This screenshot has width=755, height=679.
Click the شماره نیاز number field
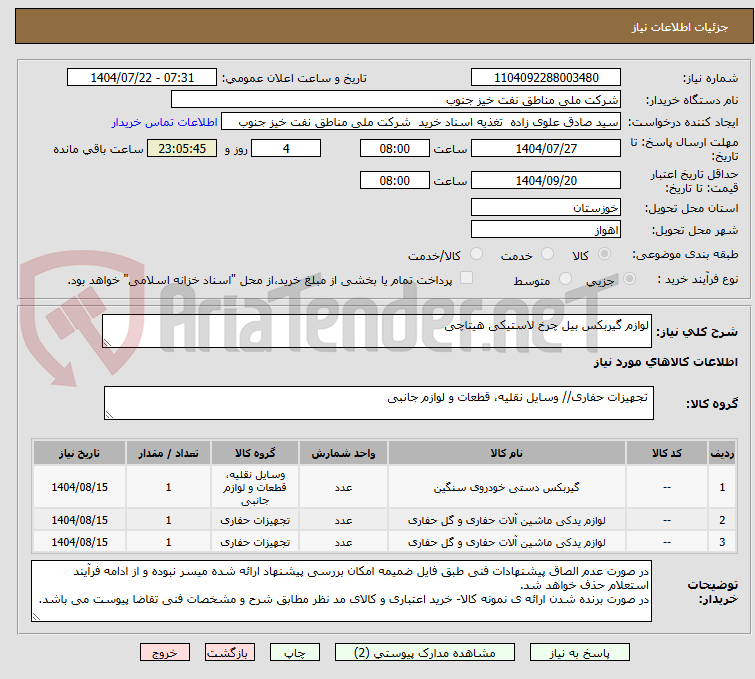point(546,78)
